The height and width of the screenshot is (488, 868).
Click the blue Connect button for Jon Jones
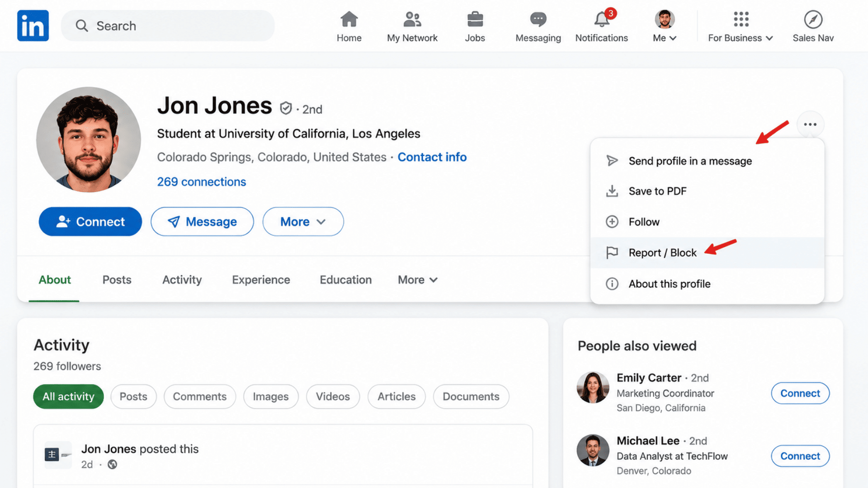click(90, 221)
